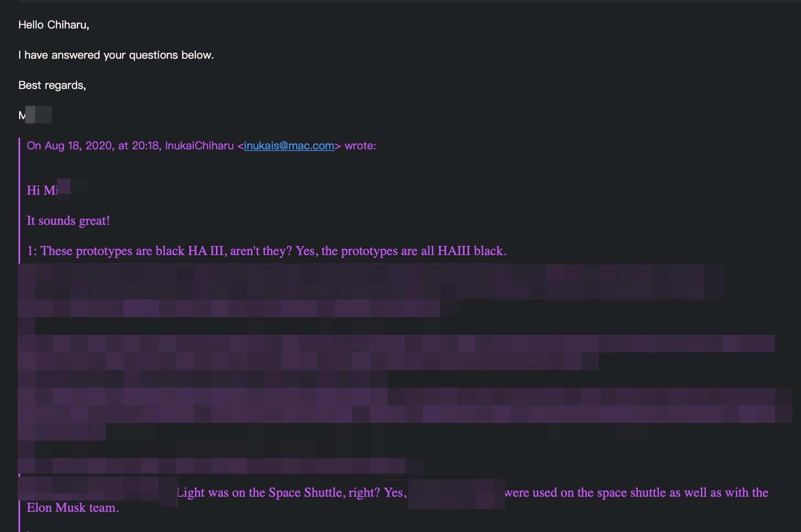Click the blurred words after 'Yes,' in shuttle line

456,494
